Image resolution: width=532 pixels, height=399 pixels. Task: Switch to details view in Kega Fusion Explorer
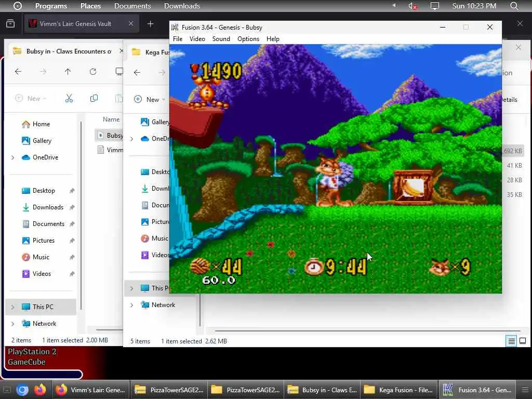511,341
